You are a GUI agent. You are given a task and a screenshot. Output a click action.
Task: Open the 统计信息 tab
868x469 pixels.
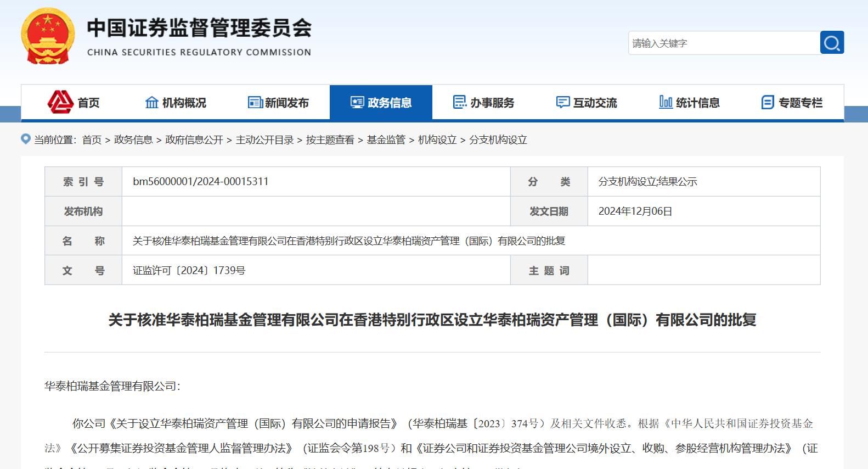(x=689, y=102)
